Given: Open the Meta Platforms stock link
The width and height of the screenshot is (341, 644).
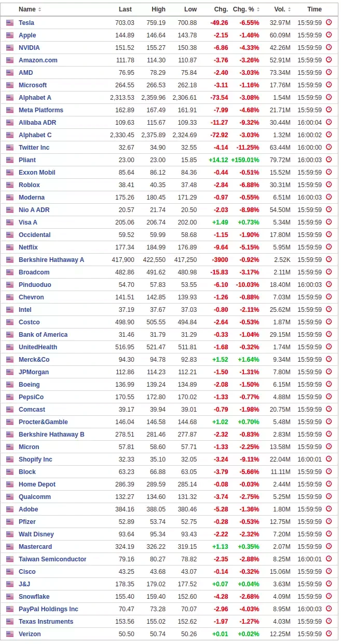Looking at the screenshot, I should [x=41, y=110].
